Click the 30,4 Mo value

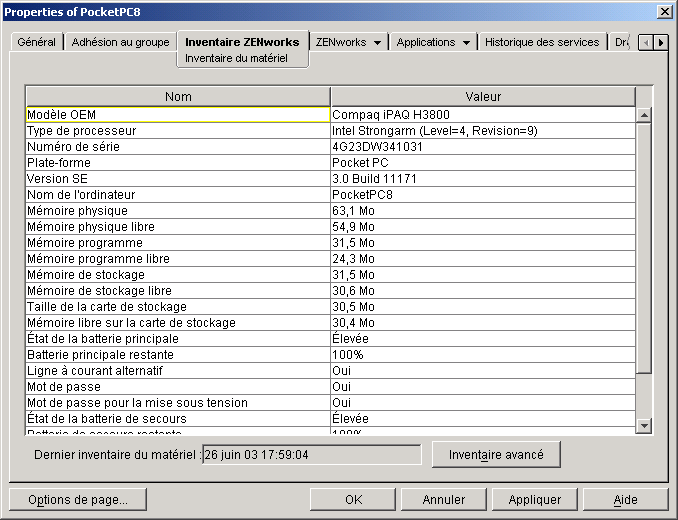pyautogui.click(x=483, y=322)
